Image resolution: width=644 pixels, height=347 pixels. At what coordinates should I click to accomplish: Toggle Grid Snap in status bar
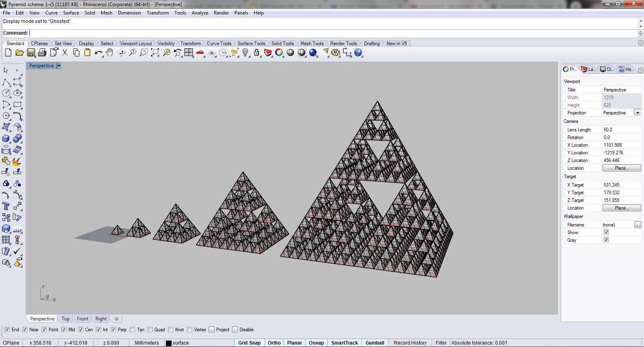(x=249, y=343)
